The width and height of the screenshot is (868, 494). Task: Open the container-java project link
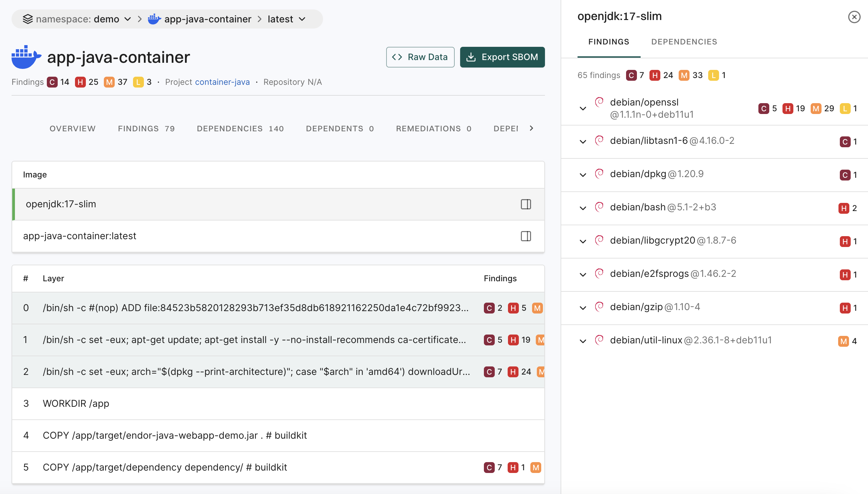(x=222, y=82)
